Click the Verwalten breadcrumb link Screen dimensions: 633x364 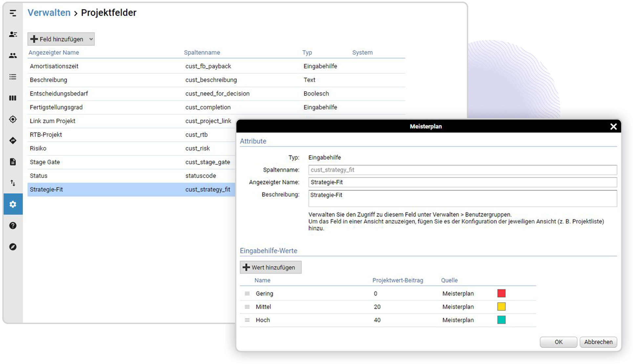(x=49, y=12)
